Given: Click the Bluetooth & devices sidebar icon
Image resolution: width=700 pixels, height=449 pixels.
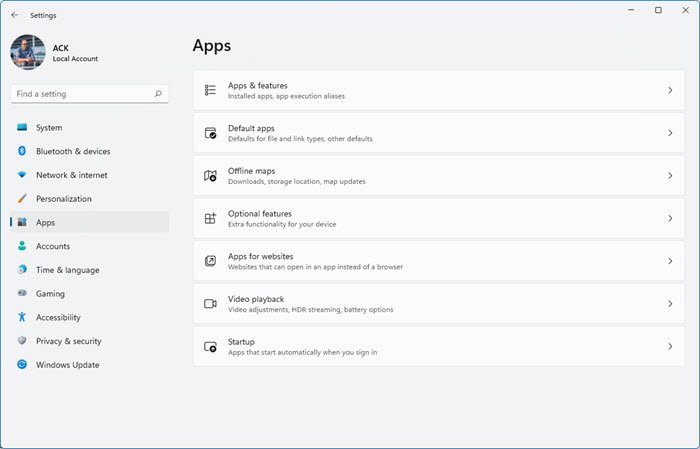Looking at the screenshot, I should coord(22,151).
